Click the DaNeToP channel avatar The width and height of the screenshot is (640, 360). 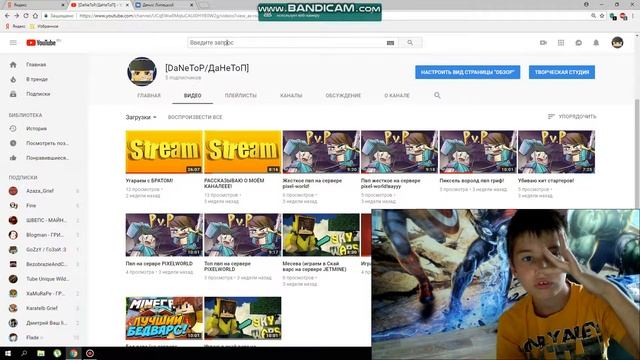(142, 72)
